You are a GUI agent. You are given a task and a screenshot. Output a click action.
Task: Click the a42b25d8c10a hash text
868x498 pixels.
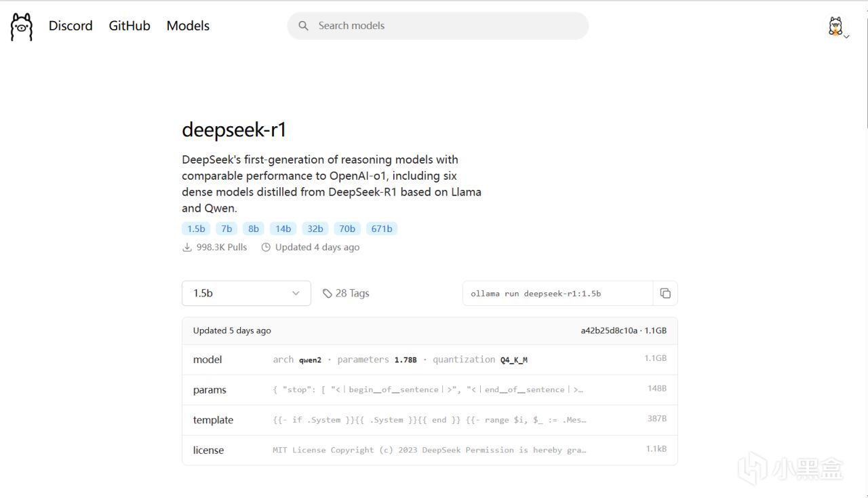point(609,331)
